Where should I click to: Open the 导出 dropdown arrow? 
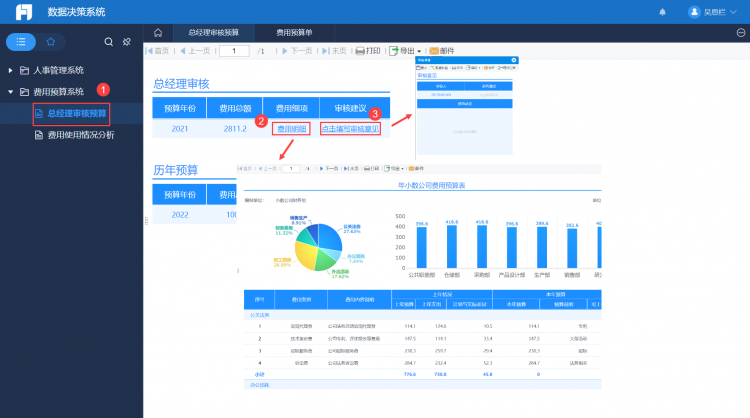[419, 51]
